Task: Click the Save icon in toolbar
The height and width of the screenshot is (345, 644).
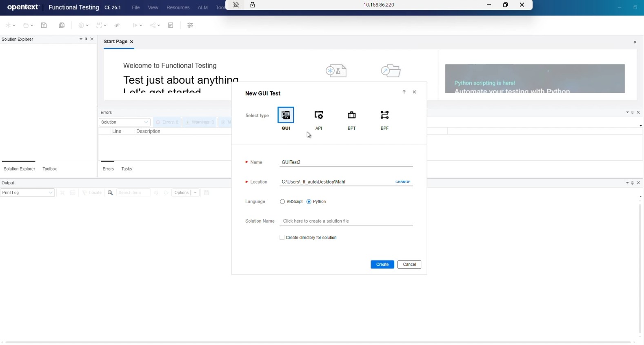Action: 44,25
